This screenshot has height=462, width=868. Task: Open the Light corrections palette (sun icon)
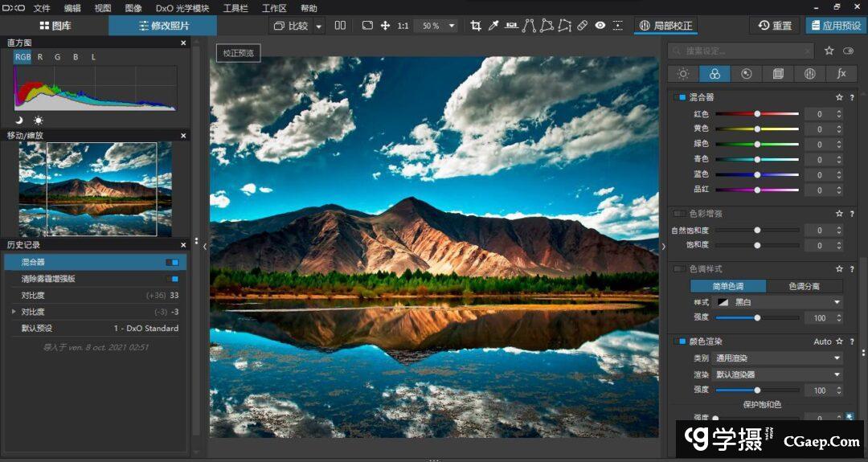pyautogui.click(x=683, y=74)
